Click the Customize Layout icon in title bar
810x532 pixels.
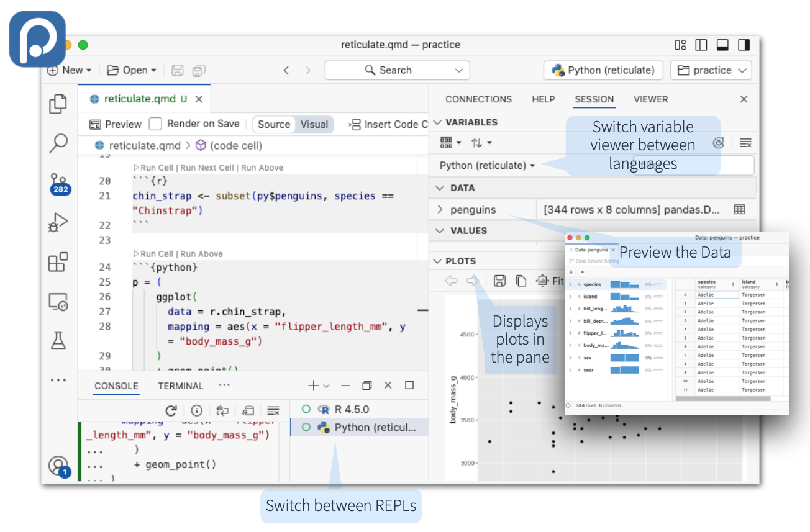680,45
